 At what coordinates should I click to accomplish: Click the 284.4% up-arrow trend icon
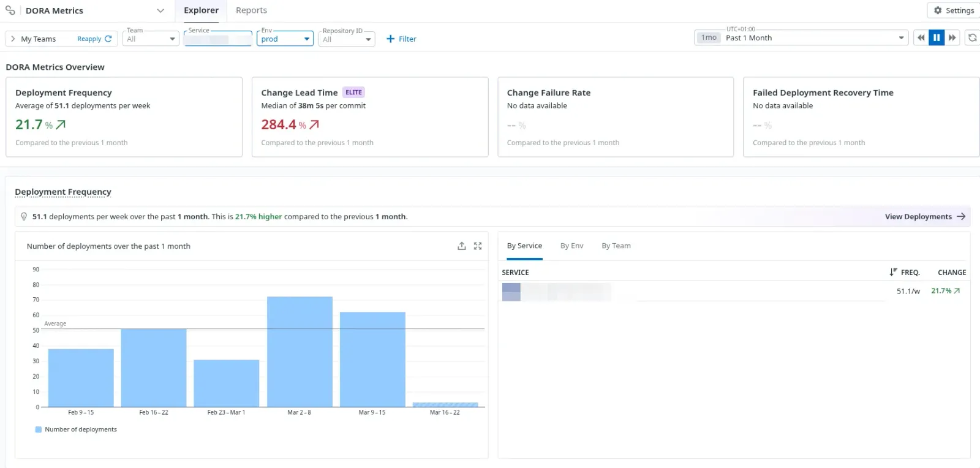coord(314,124)
